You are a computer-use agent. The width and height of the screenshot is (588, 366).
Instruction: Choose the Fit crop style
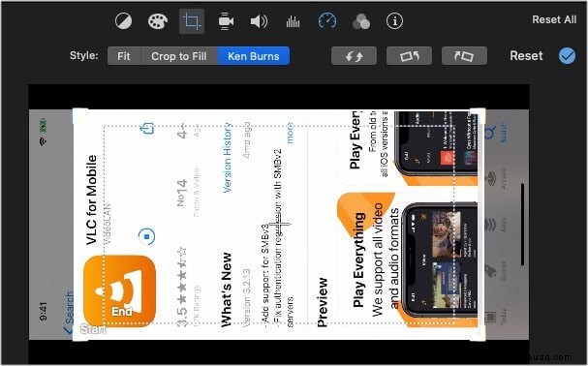(124, 56)
